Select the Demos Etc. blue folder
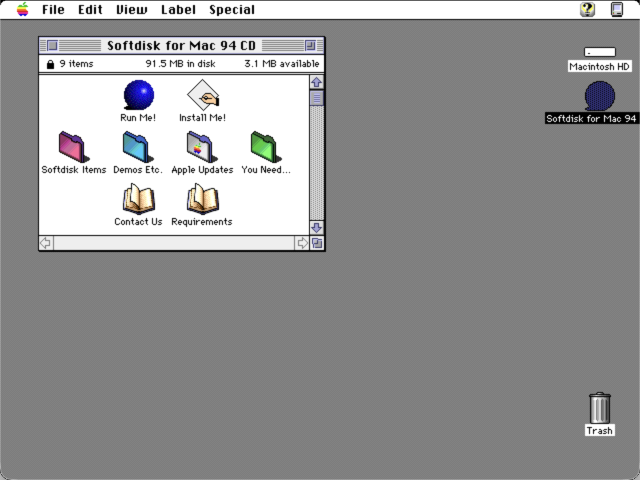The width and height of the screenshot is (640, 480). point(138,147)
